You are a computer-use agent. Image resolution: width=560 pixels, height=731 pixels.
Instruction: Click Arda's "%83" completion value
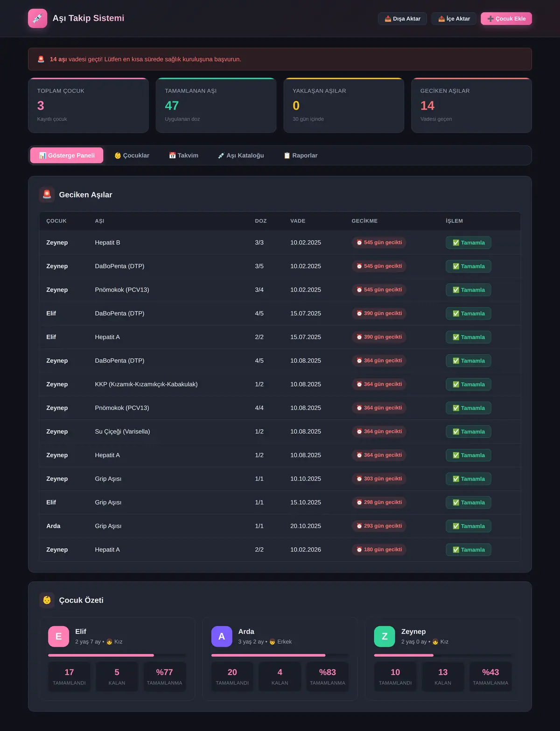point(328,672)
